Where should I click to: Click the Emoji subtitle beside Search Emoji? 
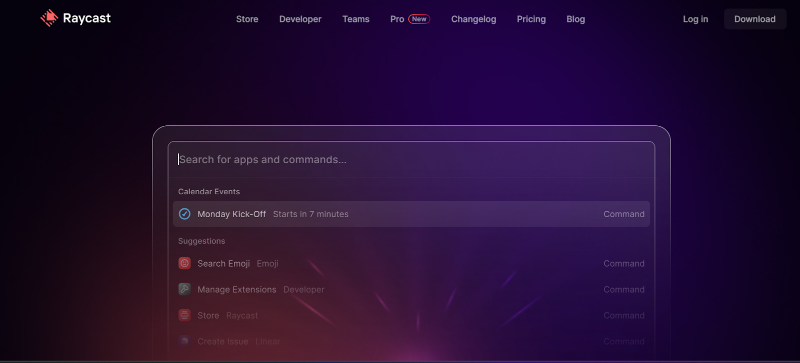tap(267, 263)
